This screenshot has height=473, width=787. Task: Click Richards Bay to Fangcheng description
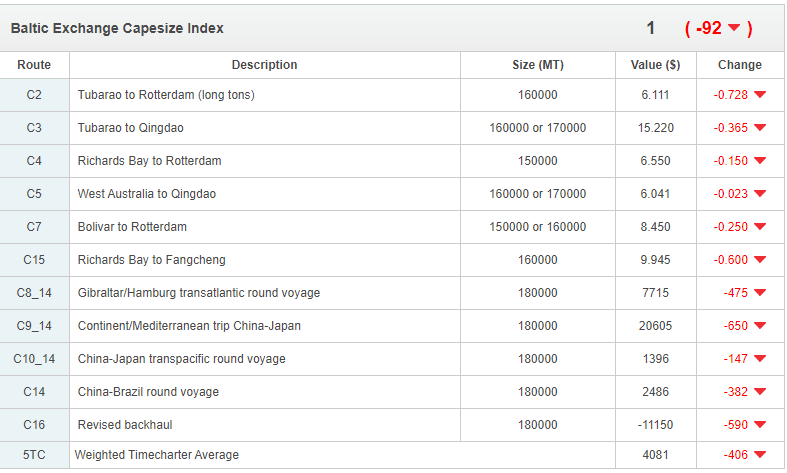(152, 260)
